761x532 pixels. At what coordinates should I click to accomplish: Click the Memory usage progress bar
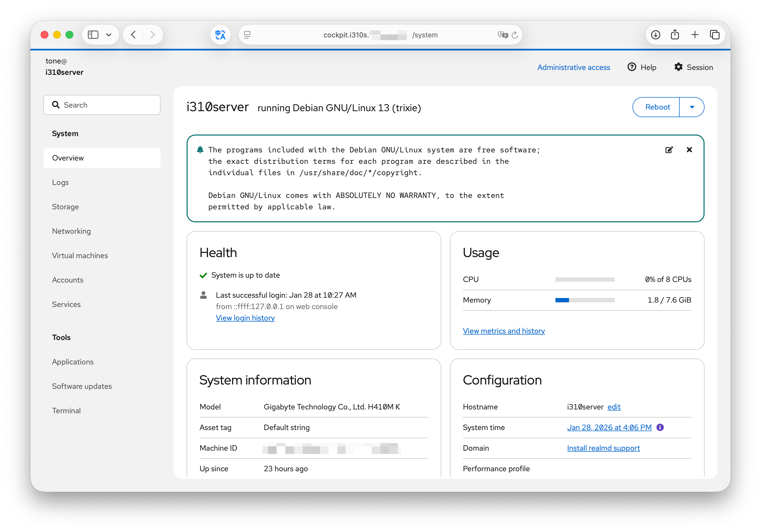click(x=585, y=300)
